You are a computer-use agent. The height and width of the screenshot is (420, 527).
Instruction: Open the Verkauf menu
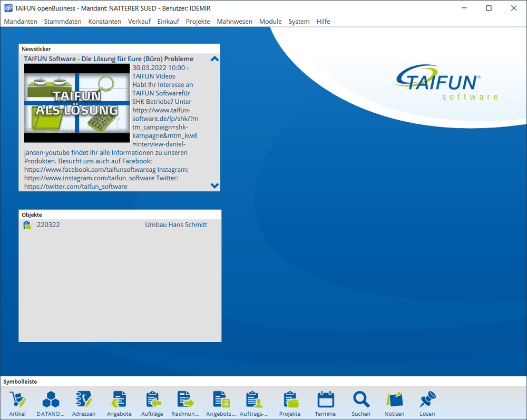click(x=139, y=22)
